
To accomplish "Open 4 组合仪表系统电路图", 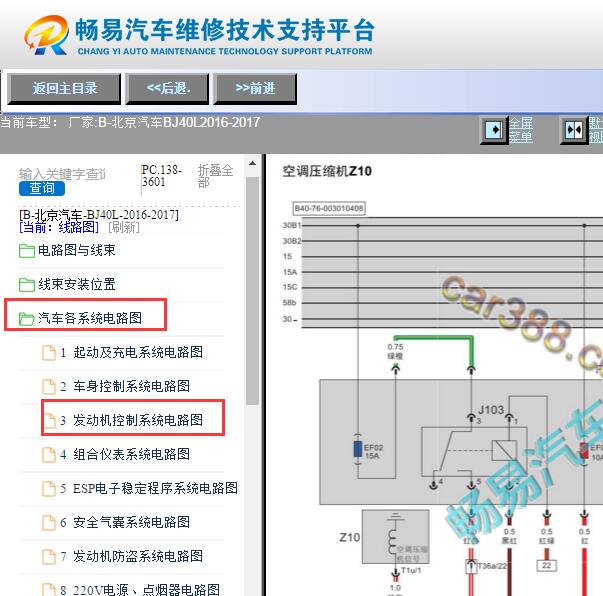I will pos(125,454).
